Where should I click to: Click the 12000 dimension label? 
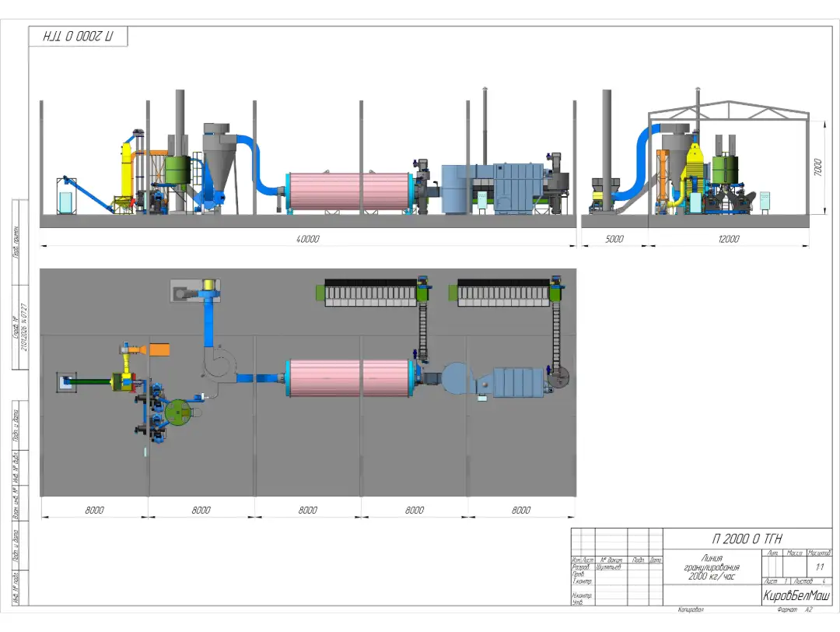[729, 240]
